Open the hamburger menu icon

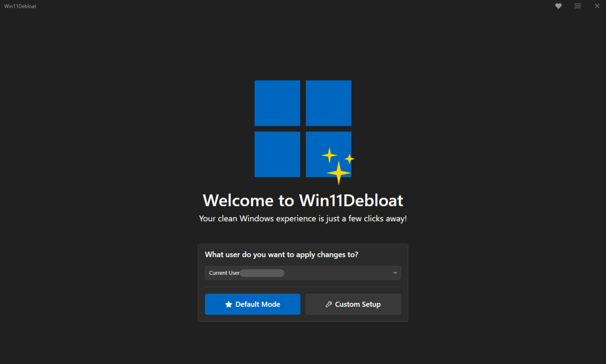pos(578,6)
